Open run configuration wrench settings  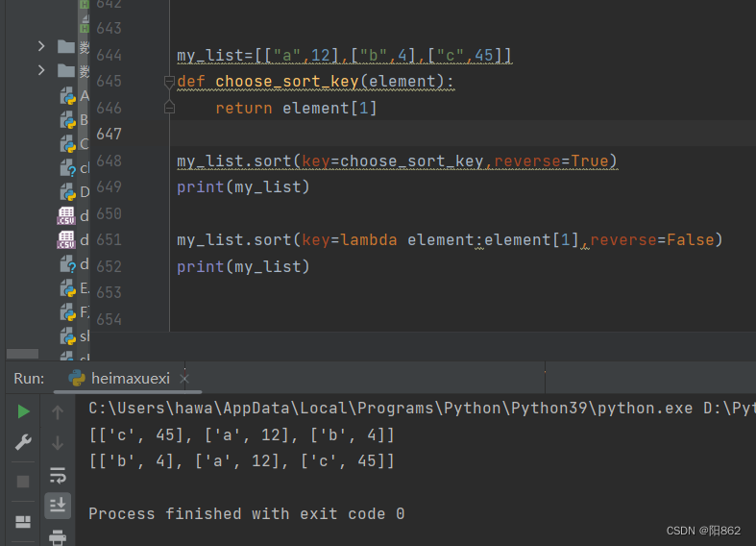tap(23, 442)
